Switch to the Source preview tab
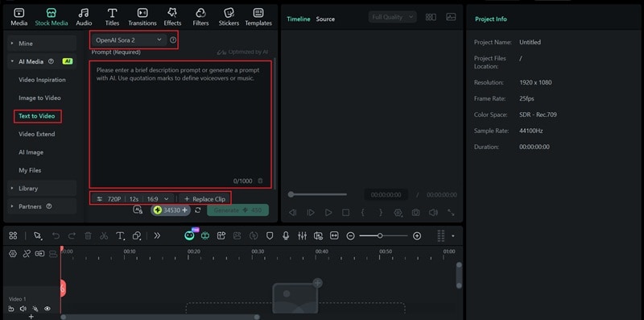This screenshot has width=644, height=320. [325, 19]
